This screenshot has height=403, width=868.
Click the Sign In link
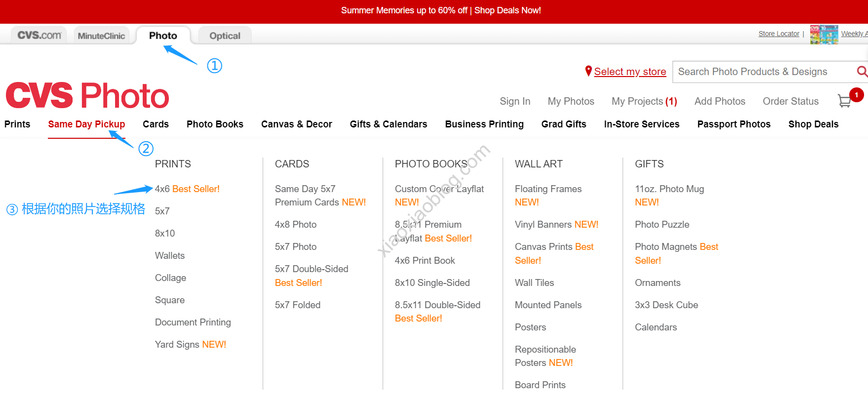515,101
